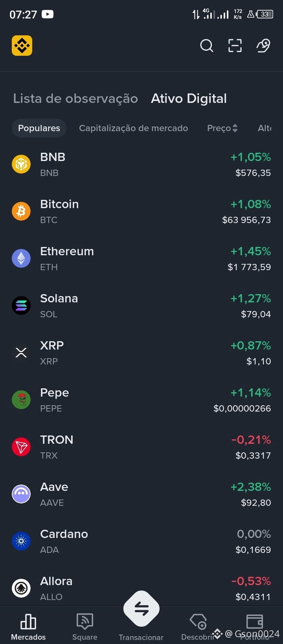Switch to Ativo Digital tab
This screenshot has width=283, height=644.
click(x=189, y=98)
